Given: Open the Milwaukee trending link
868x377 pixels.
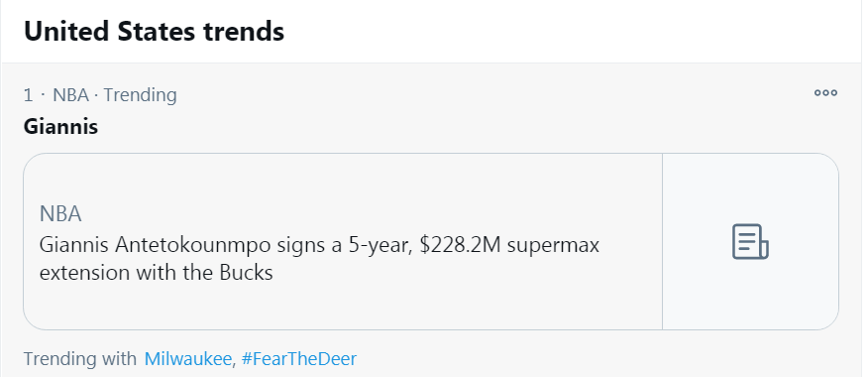Looking at the screenshot, I should coord(187,359).
